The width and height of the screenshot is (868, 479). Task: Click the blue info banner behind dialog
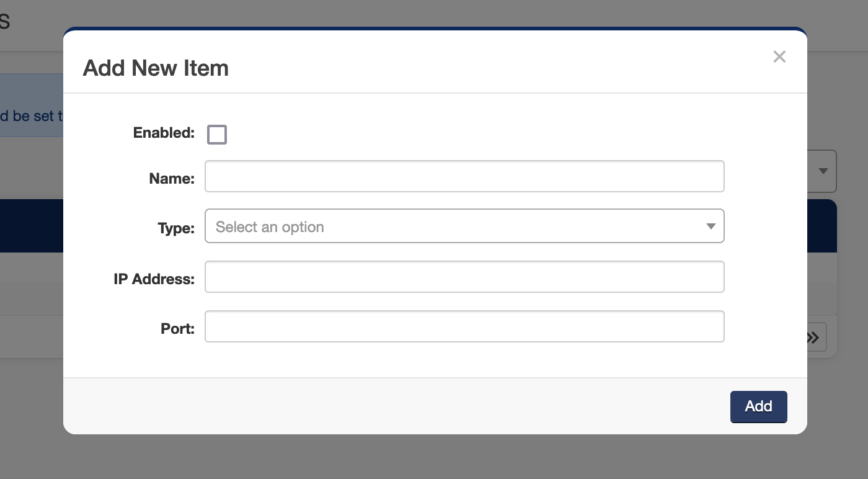(31, 105)
